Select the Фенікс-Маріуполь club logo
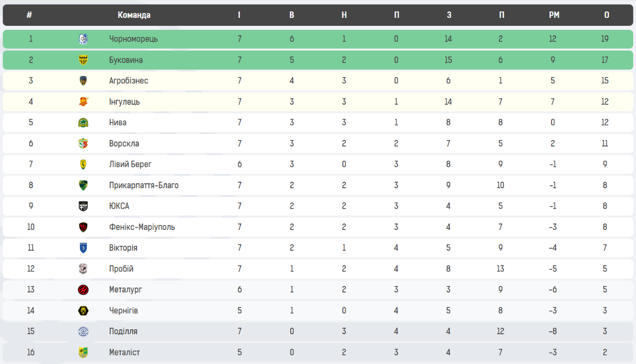This screenshot has width=636, height=364. click(83, 227)
